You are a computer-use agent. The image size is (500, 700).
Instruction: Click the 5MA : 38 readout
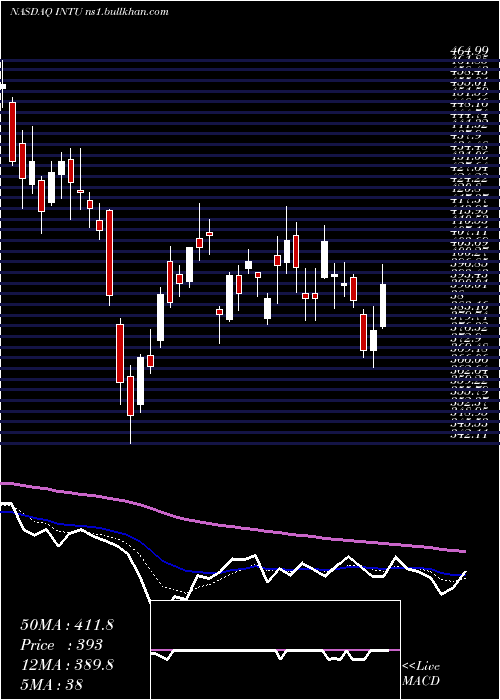(x=52, y=684)
